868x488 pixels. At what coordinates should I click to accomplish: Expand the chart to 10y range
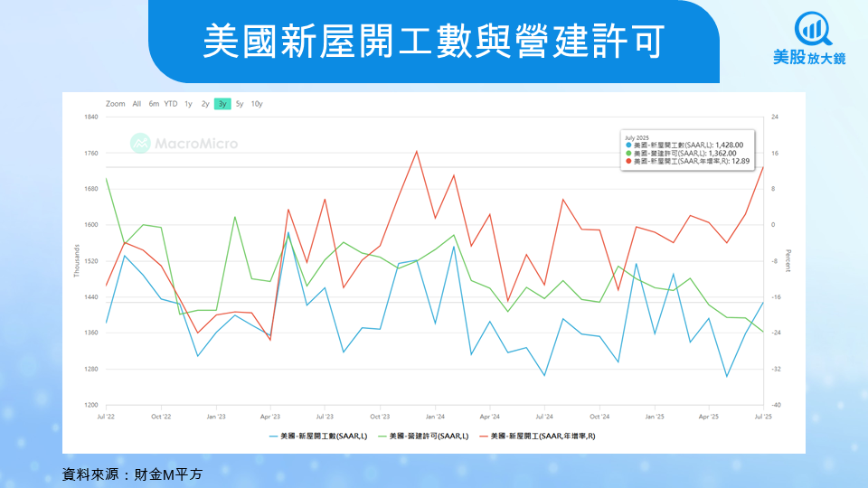257,104
